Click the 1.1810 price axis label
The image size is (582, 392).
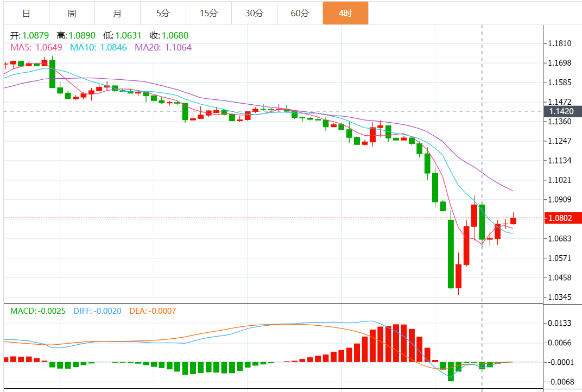(560, 43)
